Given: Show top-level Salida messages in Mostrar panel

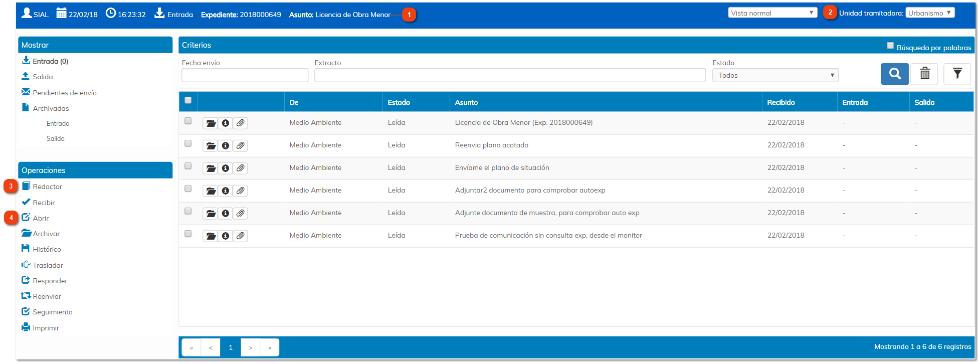Looking at the screenshot, I should pyautogui.click(x=37, y=77).
